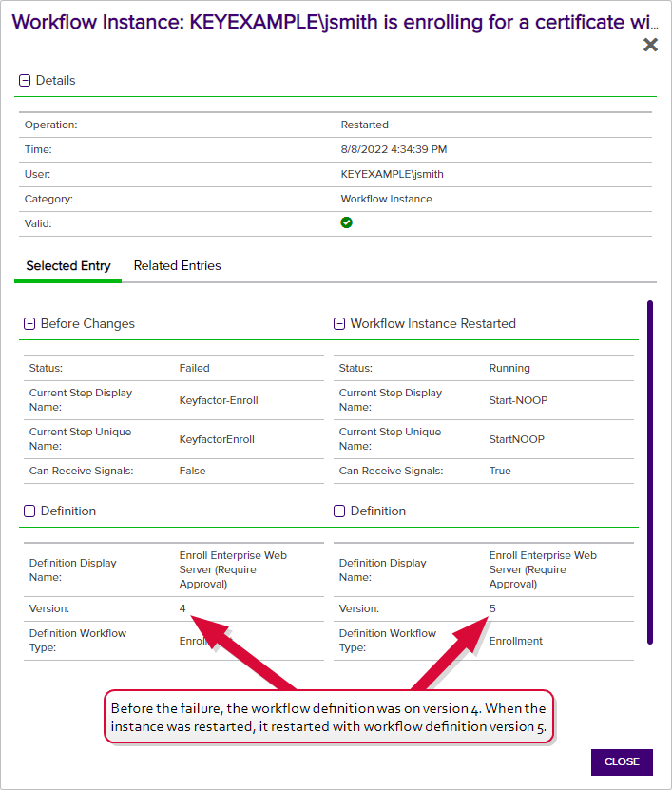This screenshot has height=790, width=672.
Task: Click the 'Keyfactor-Enroll' step display name
Action: click(x=219, y=400)
